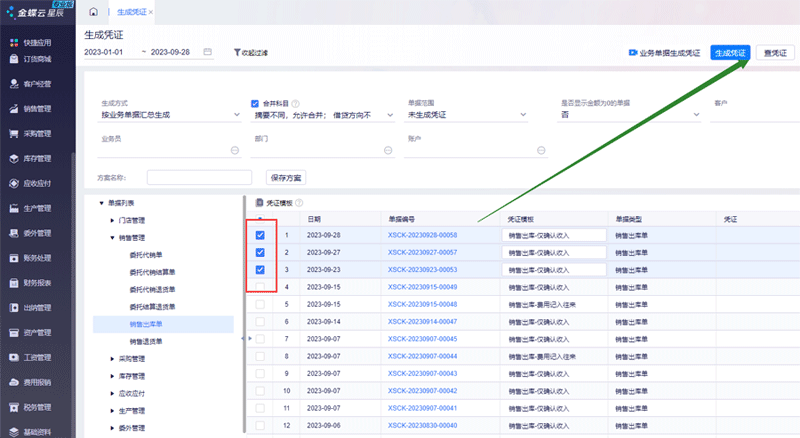Click help icon beside 合并科目
This screenshot has height=438, width=800.
(295, 104)
